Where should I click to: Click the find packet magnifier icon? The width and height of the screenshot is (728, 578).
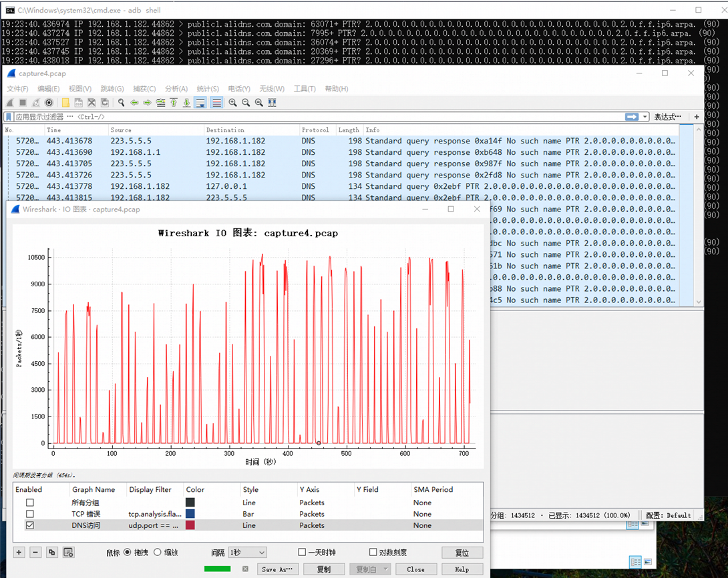click(x=121, y=103)
